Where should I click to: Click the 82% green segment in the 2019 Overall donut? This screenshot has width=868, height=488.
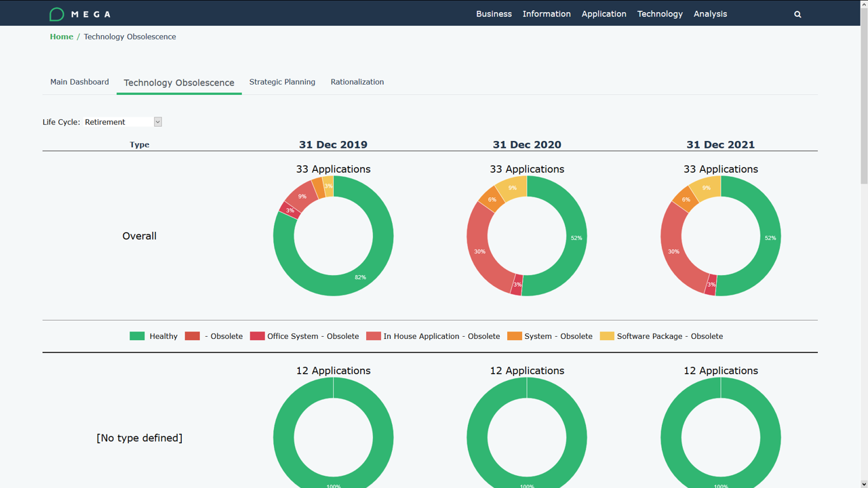[360, 277]
